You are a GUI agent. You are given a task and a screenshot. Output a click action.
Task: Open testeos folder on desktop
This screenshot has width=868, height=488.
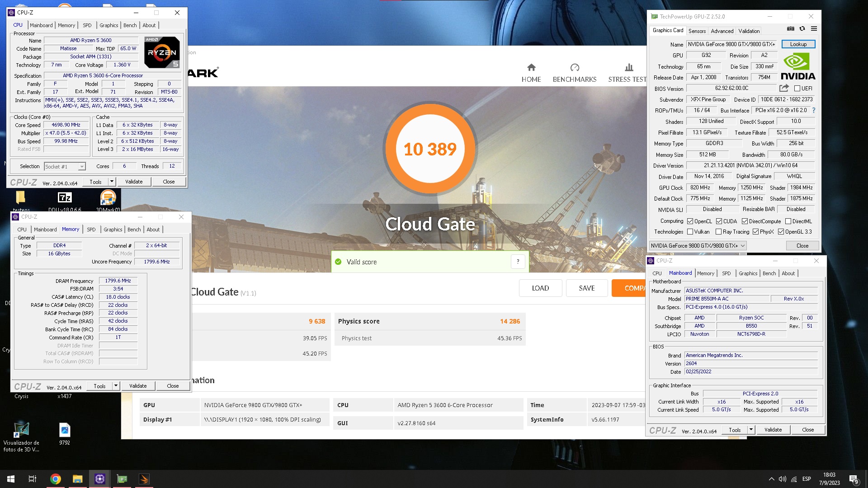pyautogui.click(x=20, y=197)
